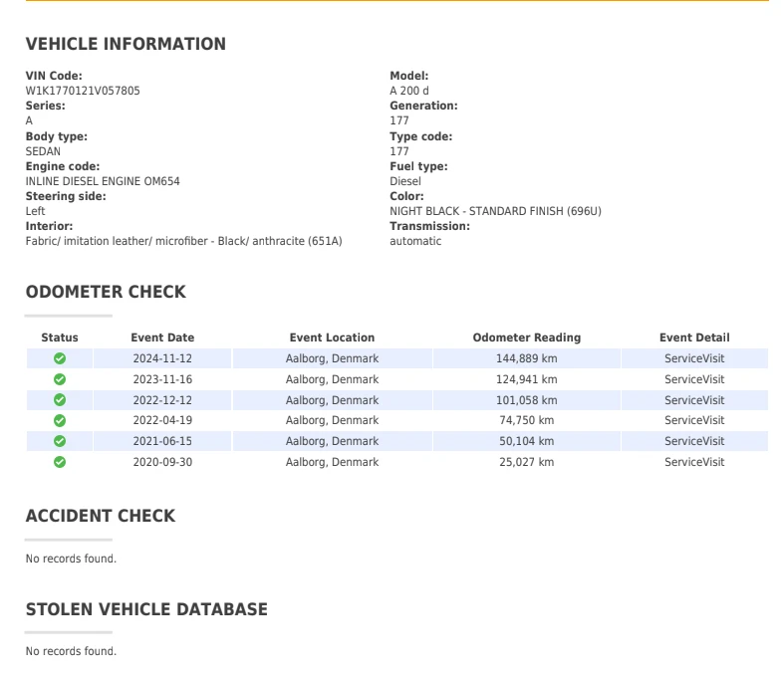Viewport: 784px width, 677px height.
Task: Click the Accident Check heading
Action: point(100,516)
